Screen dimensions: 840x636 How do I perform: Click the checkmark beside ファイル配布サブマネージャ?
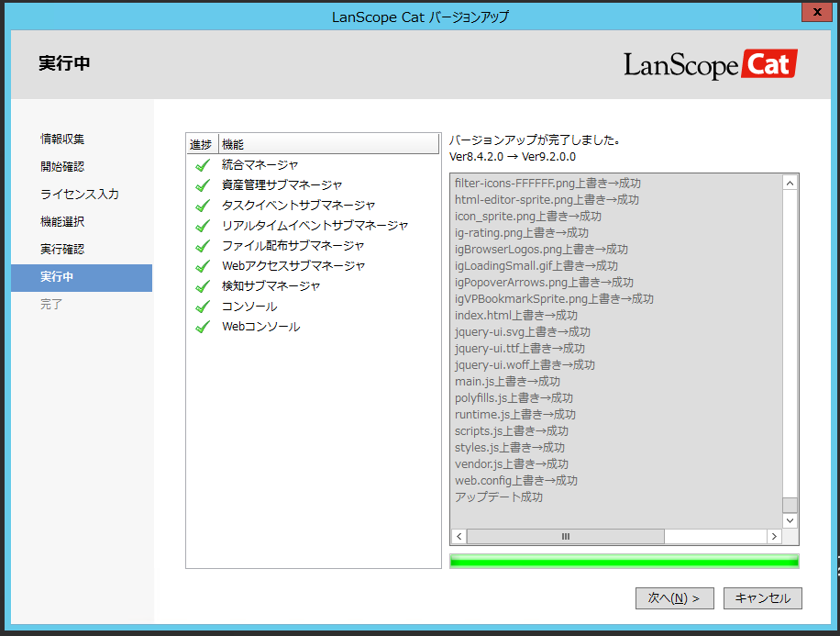tap(202, 243)
